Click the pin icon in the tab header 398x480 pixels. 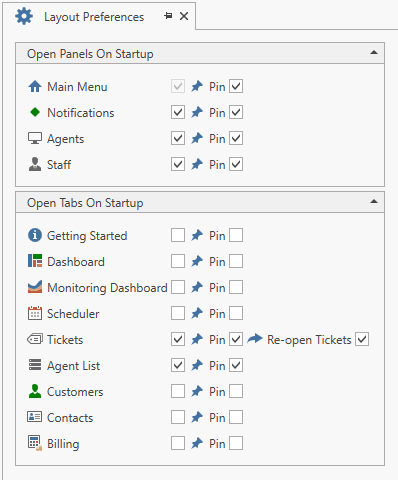point(168,16)
